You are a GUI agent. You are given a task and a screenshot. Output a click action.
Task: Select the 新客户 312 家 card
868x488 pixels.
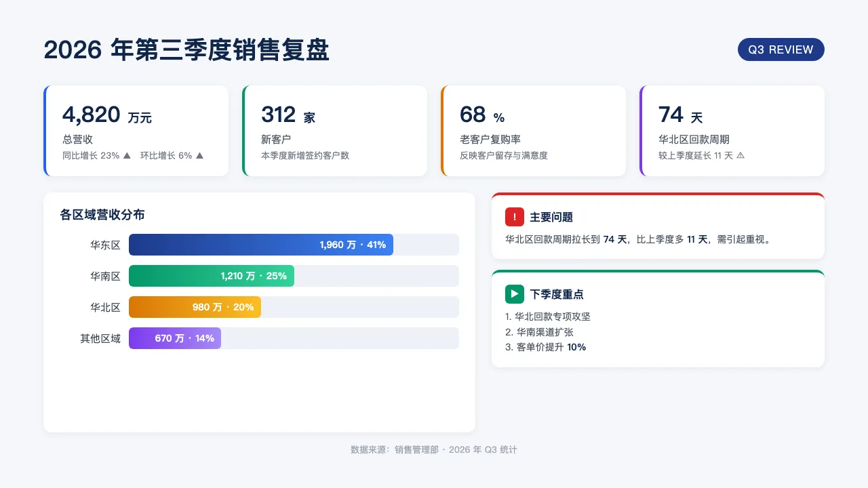tap(334, 131)
